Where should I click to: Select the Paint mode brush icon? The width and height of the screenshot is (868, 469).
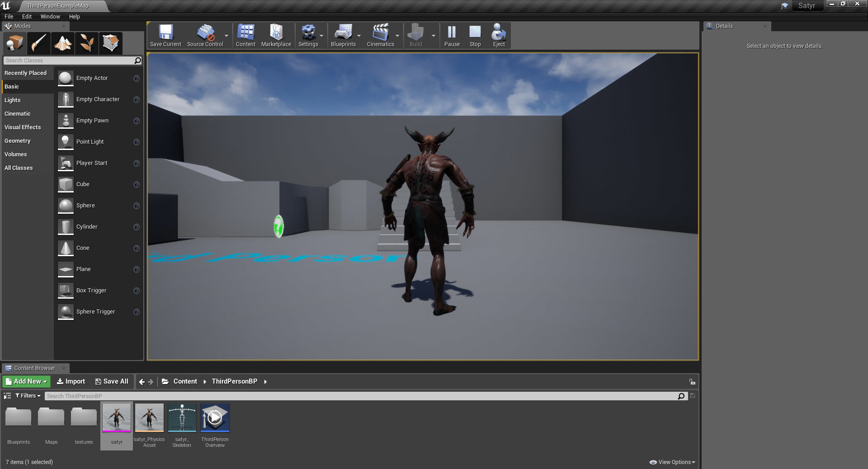39,43
